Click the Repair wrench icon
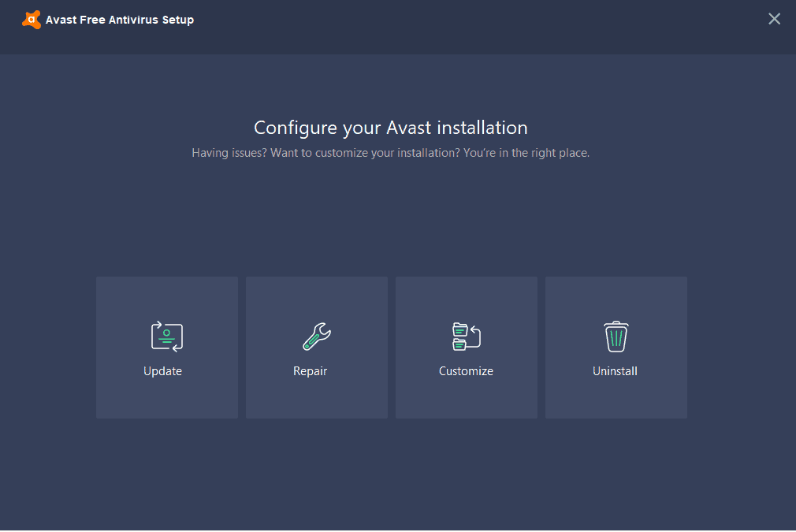 (317, 336)
